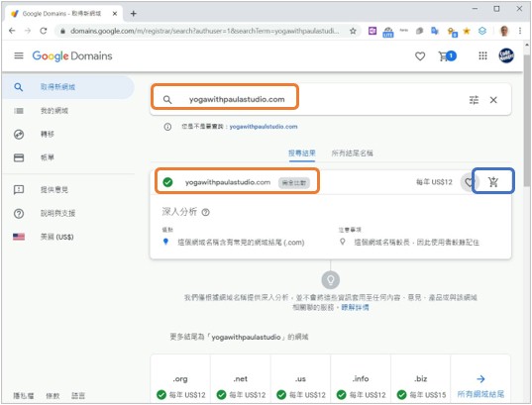Select the .org domain ending card
Viewport: 532px width, 405px height.
pos(180,380)
